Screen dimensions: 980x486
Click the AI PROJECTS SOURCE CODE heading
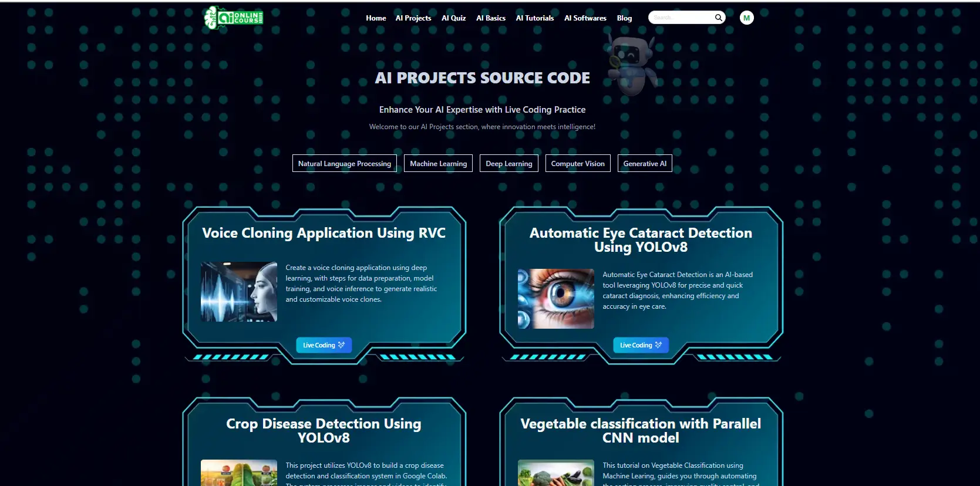click(483, 78)
